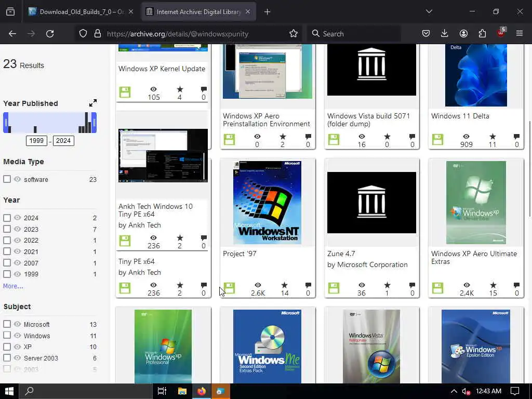The height and width of the screenshot is (399, 532).
Task: Close the Download_Old_Builds_7_0 tab
Action: coord(131,12)
